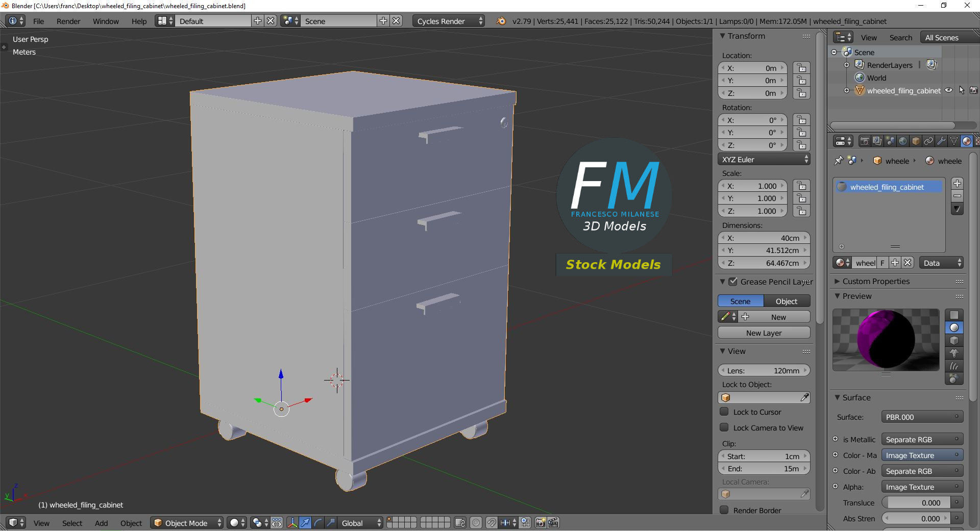Collapse the Transform panel
The width and height of the screenshot is (980, 531).
click(x=722, y=36)
